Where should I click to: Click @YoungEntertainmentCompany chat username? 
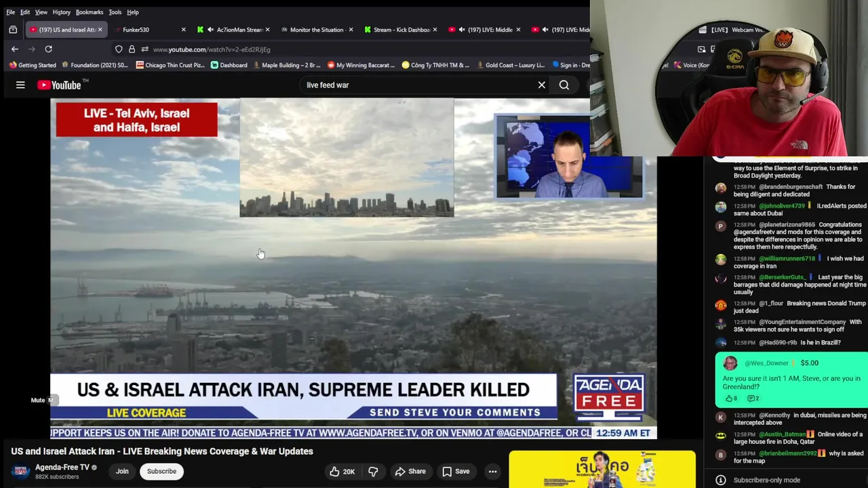click(x=802, y=323)
